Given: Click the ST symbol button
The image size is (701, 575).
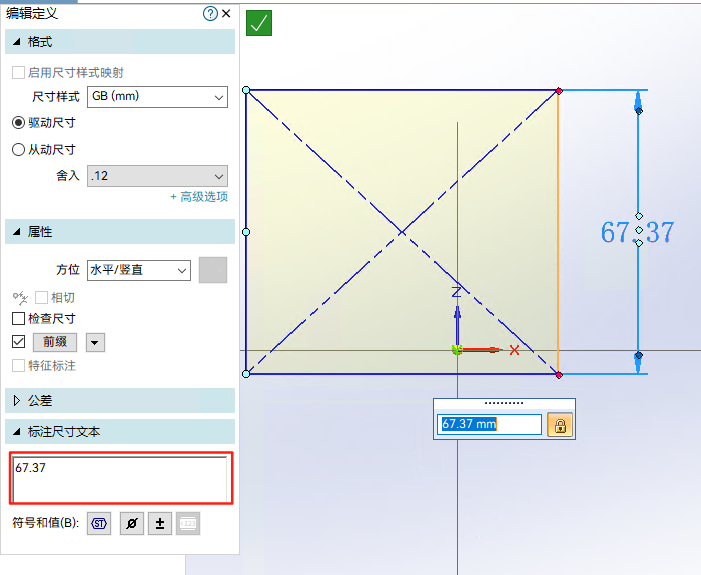Looking at the screenshot, I should click(99, 523).
